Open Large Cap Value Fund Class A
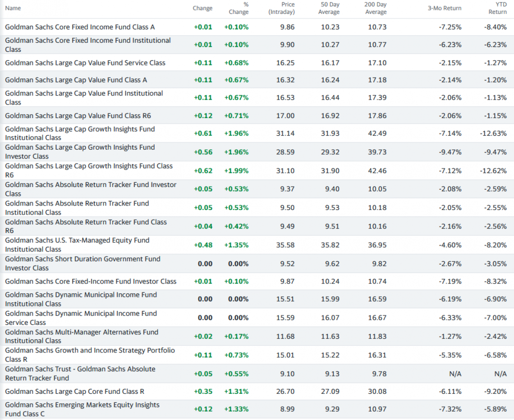The image size is (514, 420). (76, 80)
